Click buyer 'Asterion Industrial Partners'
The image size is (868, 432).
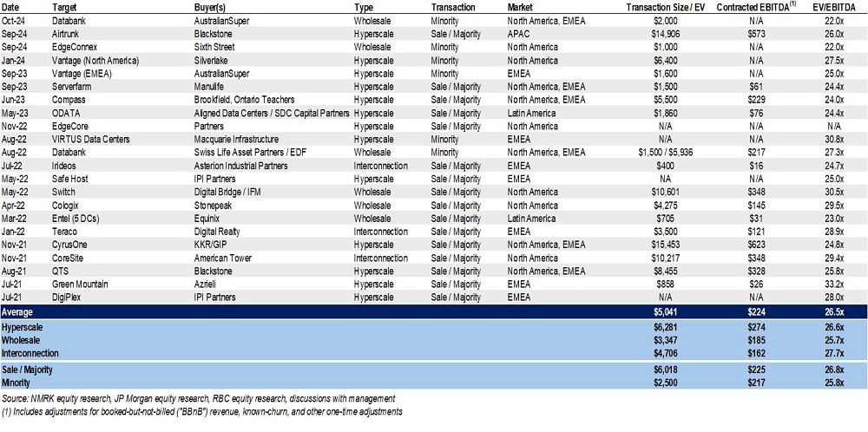point(240,166)
